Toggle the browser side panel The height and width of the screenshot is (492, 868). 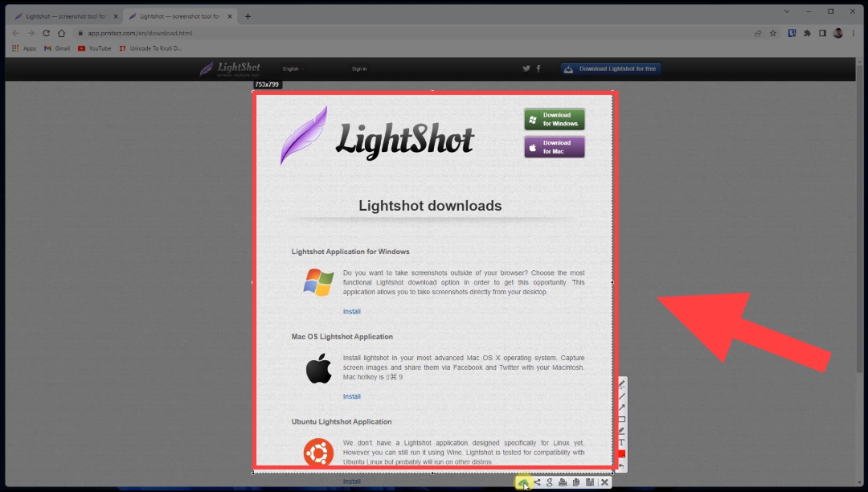tap(823, 33)
